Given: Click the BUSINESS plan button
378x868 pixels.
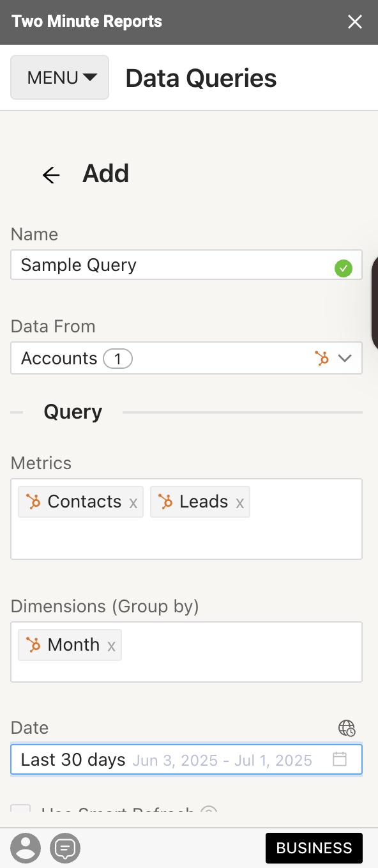Looking at the screenshot, I should (314, 848).
